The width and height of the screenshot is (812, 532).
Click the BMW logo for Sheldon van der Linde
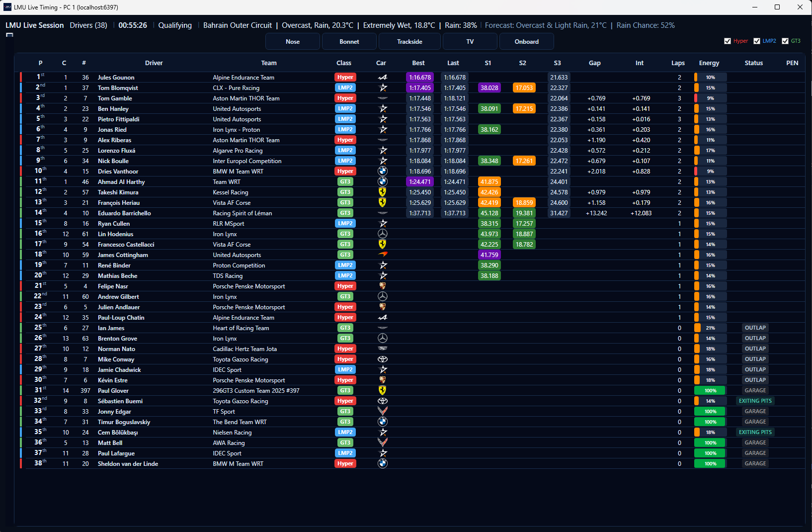click(x=383, y=463)
